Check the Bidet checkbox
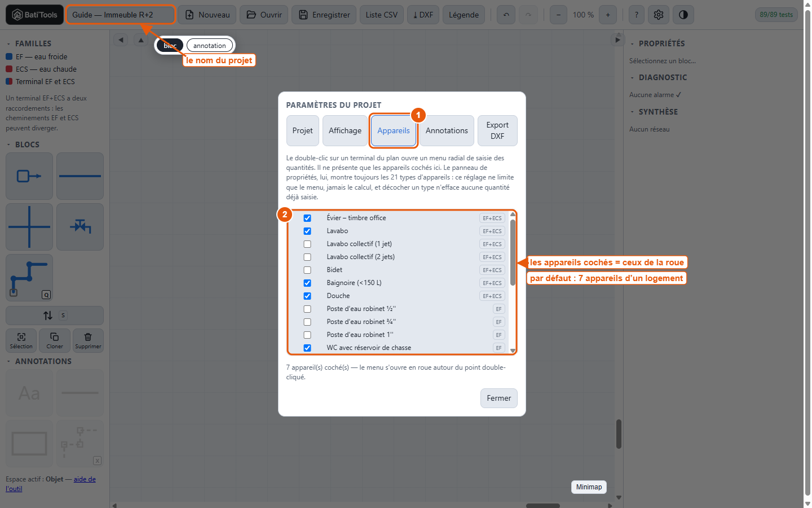This screenshot has width=812, height=508. pos(307,270)
